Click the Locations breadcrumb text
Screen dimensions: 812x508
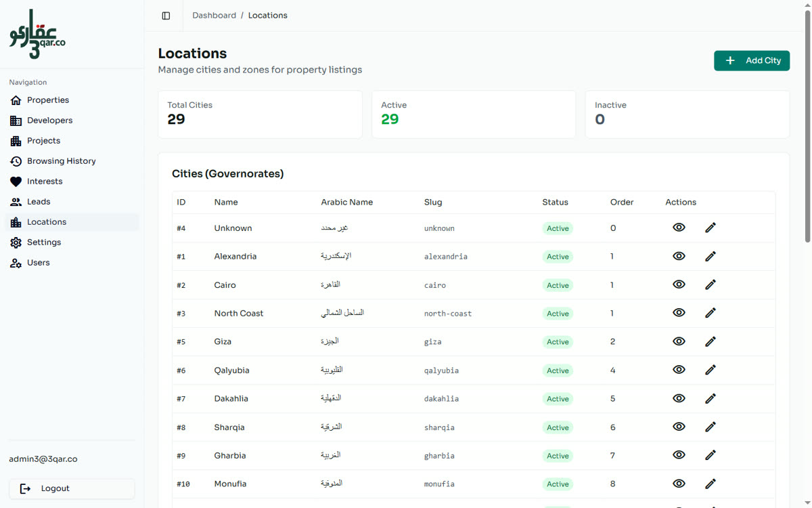(268, 16)
